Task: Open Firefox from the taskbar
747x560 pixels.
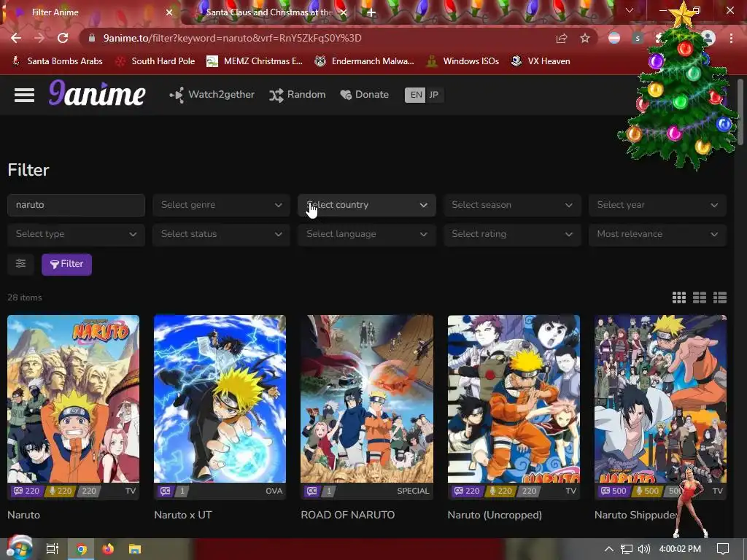Action: coord(108,549)
